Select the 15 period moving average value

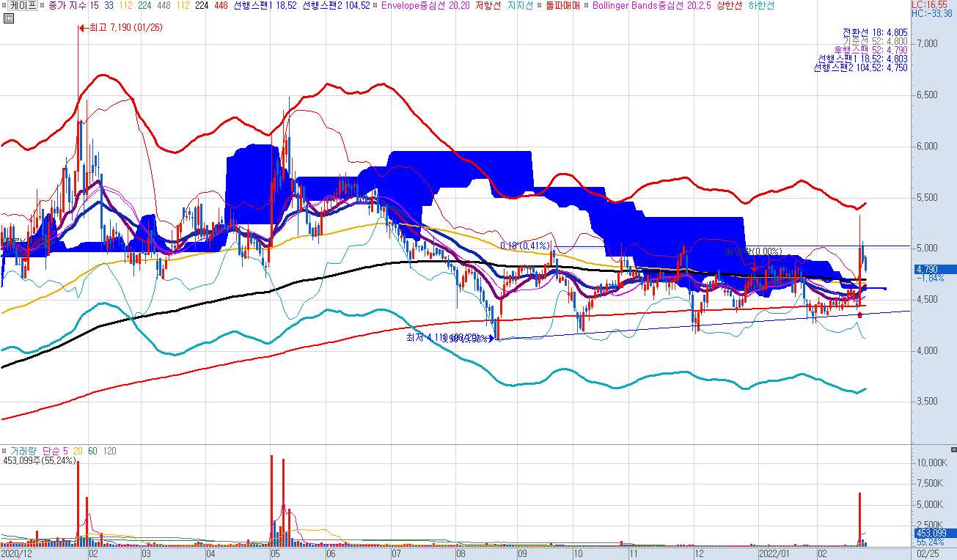click(x=94, y=5)
